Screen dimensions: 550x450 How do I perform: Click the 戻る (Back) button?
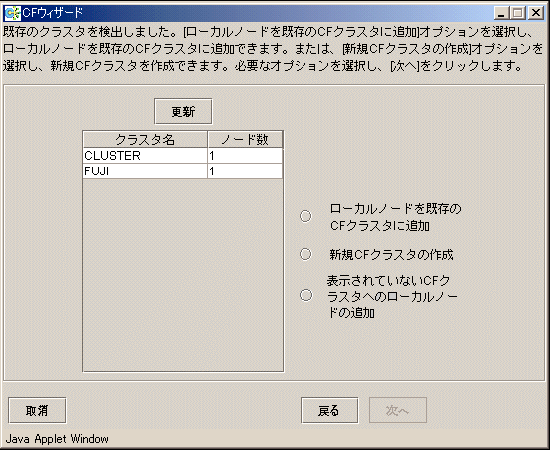pos(329,410)
